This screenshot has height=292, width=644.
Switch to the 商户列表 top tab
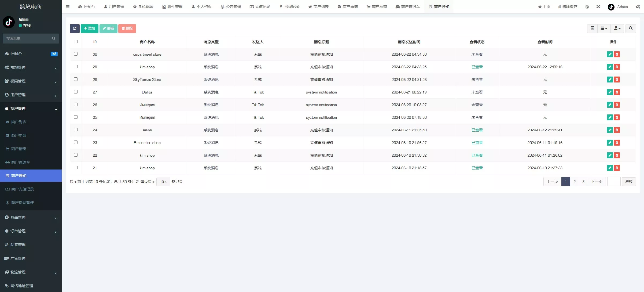click(318, 7)
